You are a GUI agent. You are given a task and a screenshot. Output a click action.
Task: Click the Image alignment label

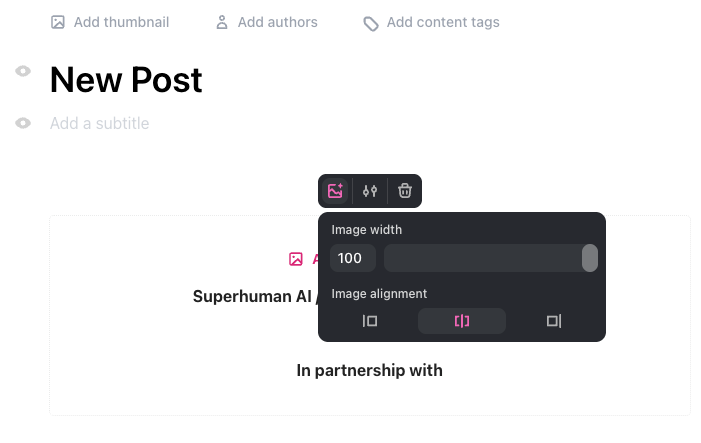[x=379, y=294]
